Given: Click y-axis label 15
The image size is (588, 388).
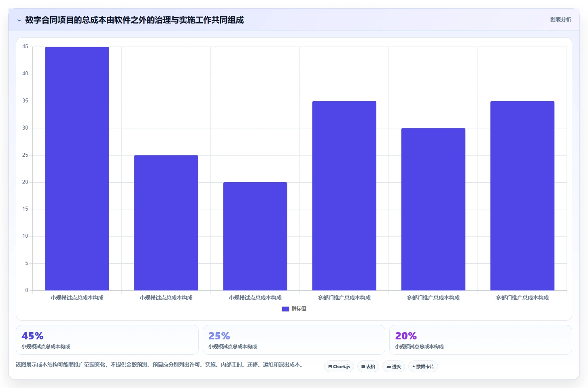Looking at the screenshot, I should pyautogui.click(x=25, y=209).
